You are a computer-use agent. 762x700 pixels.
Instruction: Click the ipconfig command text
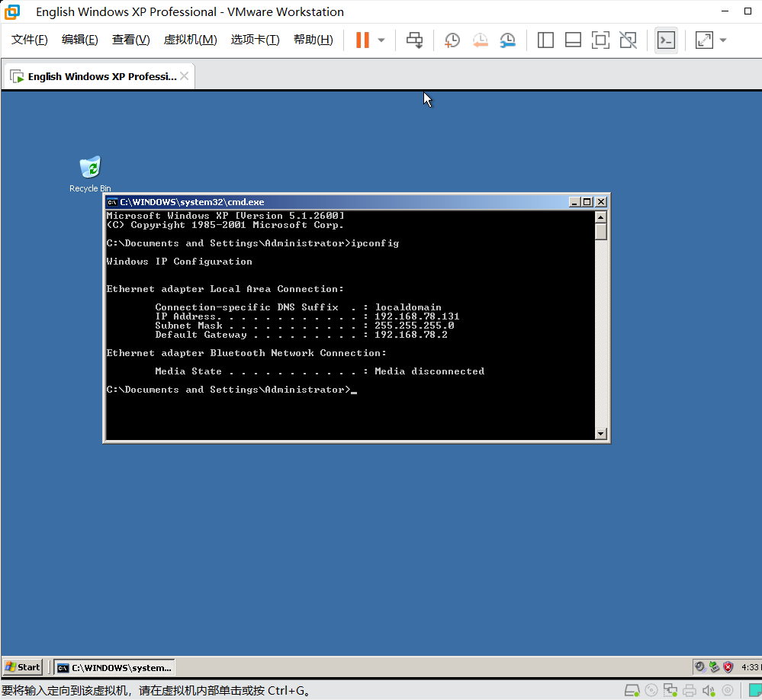tap(375, 243)
